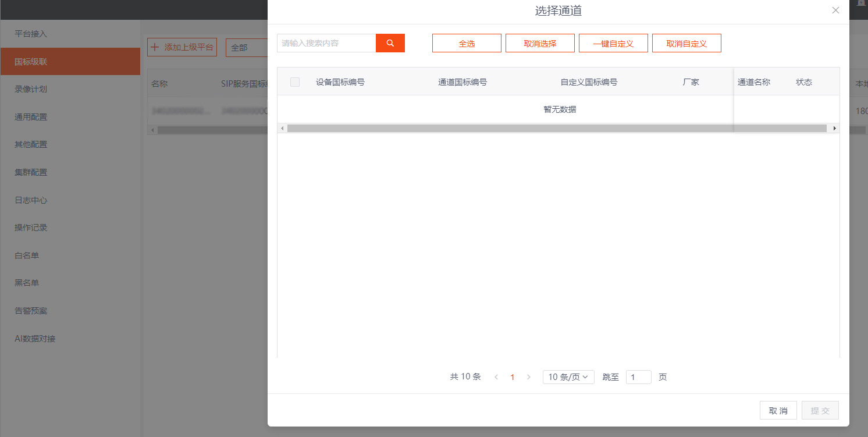This screenshot has width=868, height=437.
Task: Click the 全选 button
Action: point(467,43)
